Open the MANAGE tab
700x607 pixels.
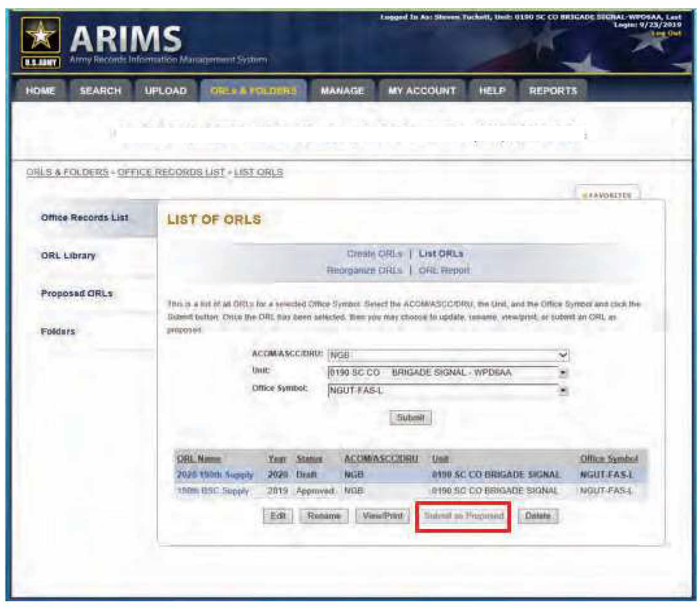pyautogui.click(x=342, y=91)
